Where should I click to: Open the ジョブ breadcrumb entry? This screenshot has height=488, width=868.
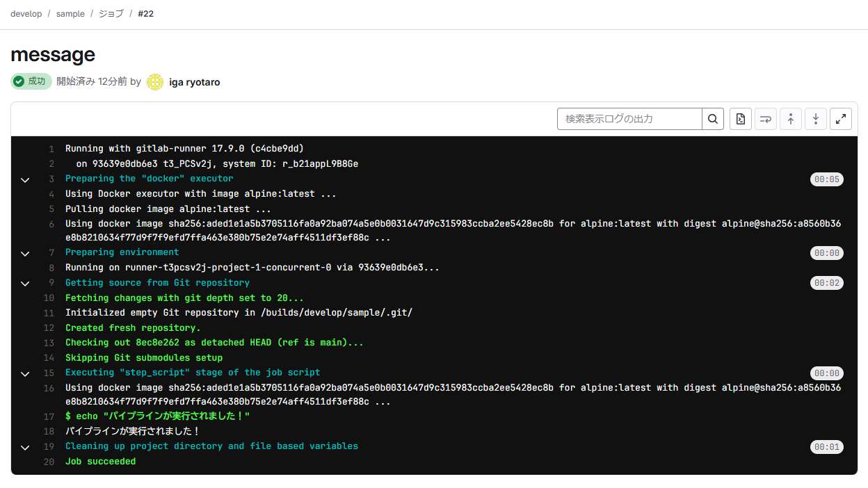tap(109, 13)
